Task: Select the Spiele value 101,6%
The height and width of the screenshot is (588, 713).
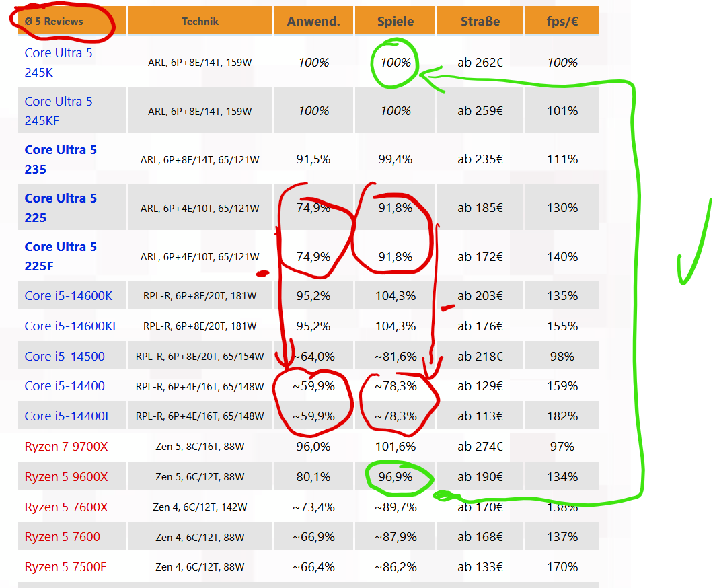Action: pyautogui.click(x=395, y=447)
